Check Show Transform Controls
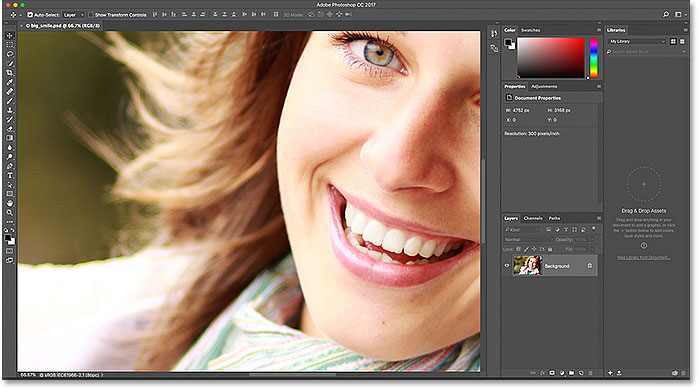 coord(91,15)
